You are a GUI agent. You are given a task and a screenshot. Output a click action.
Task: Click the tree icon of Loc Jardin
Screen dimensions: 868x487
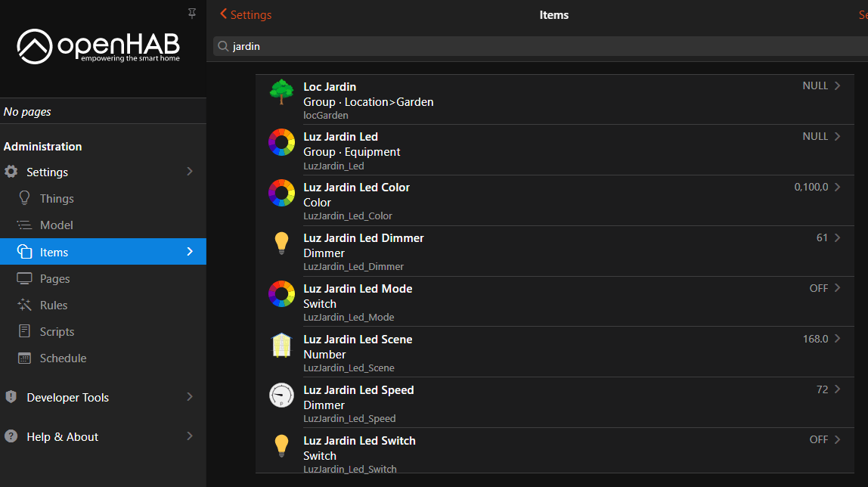(x=281, y=92)
